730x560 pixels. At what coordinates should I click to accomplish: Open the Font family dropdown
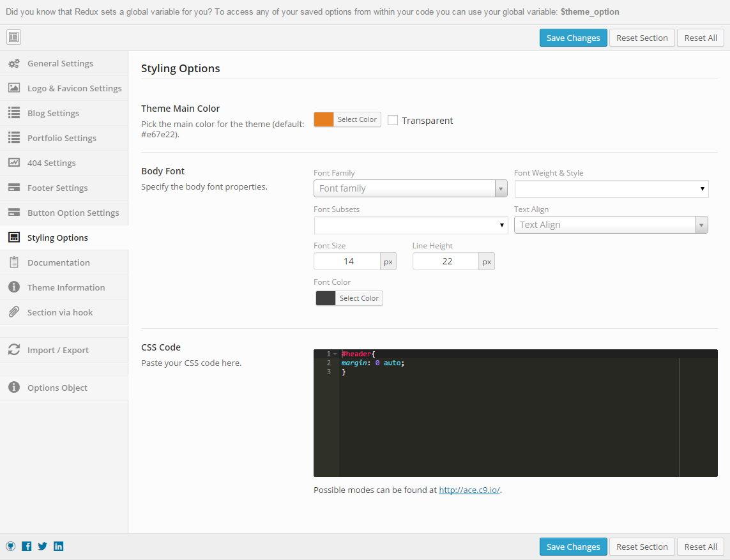coord(410,188)
